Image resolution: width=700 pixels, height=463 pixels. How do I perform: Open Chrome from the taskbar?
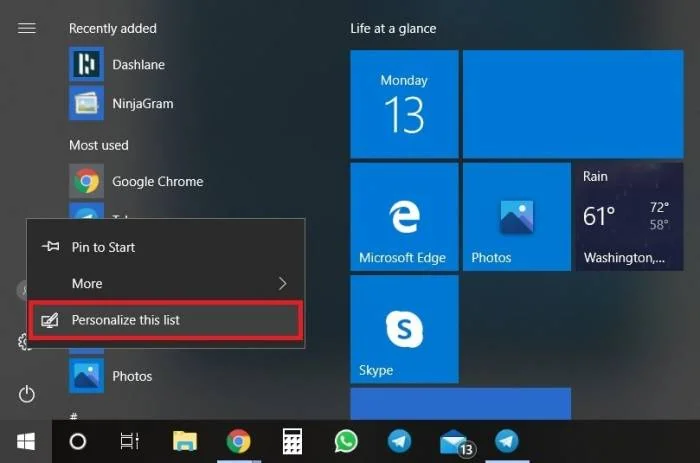tap(238, 442)
